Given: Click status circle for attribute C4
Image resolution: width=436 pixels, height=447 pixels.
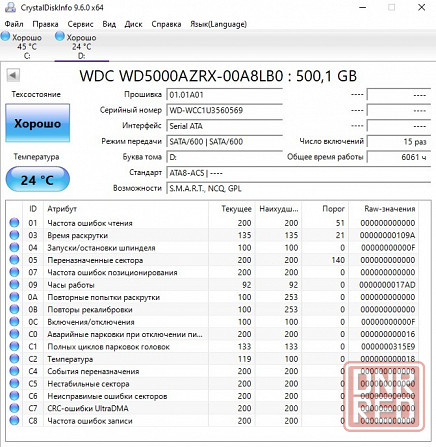Looking at the screenshot, I should pos(14,371).
